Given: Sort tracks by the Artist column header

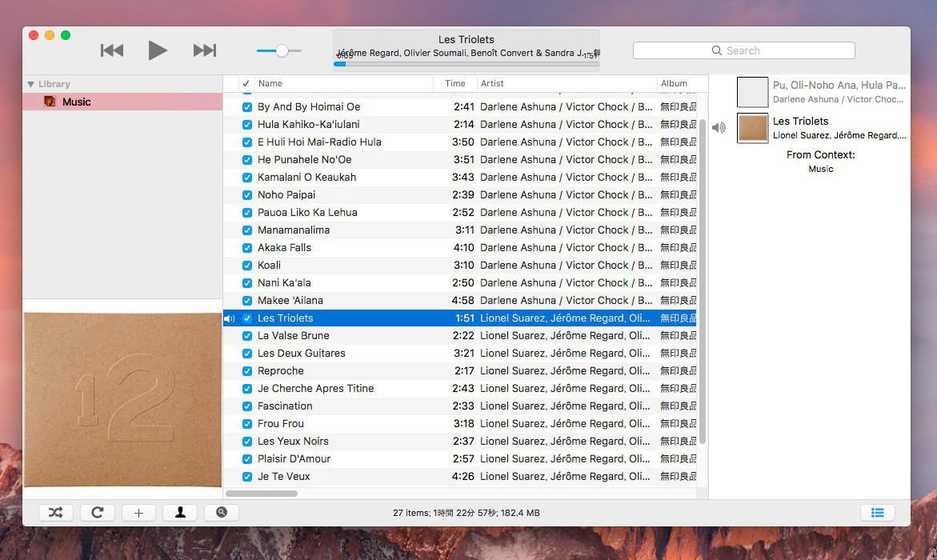Looking at the screenshot, I should pos(565,83).
